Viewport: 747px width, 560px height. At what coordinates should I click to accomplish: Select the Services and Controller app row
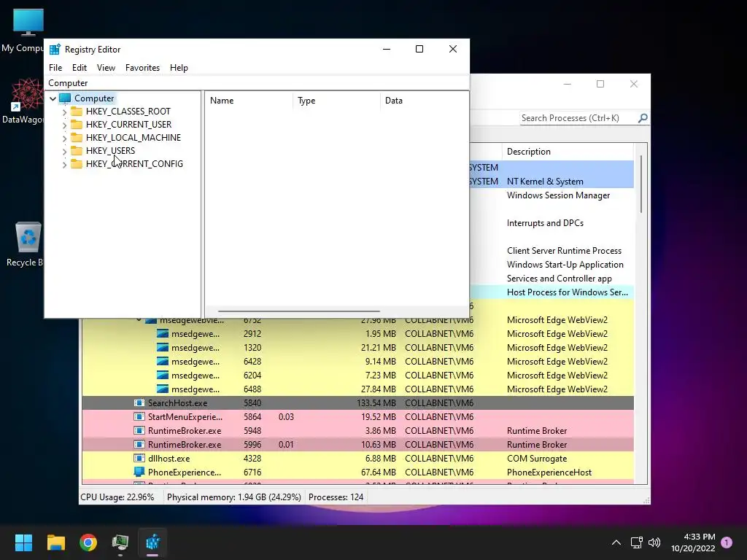coord(551,278)
